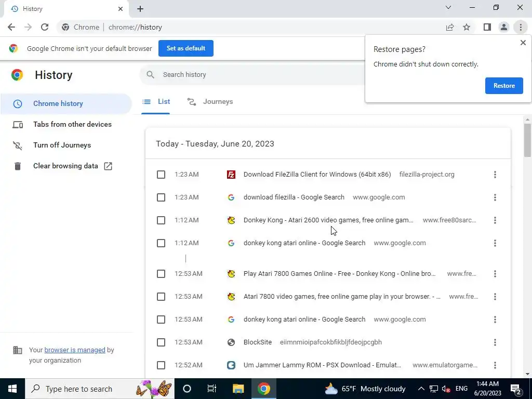Tick checkbox for 12:53 AM donkey kong search
Screen dimensions: 532x399
(x=161, y=320)
